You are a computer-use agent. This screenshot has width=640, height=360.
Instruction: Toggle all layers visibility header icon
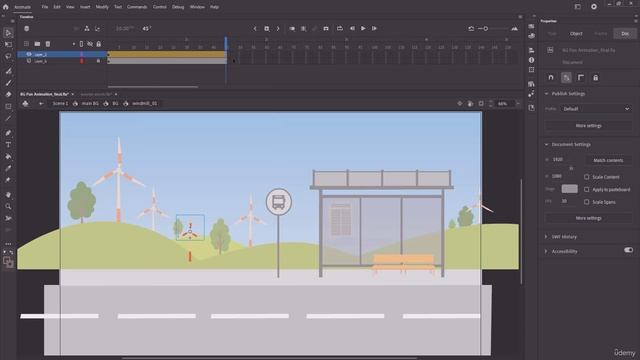[89, 44]
